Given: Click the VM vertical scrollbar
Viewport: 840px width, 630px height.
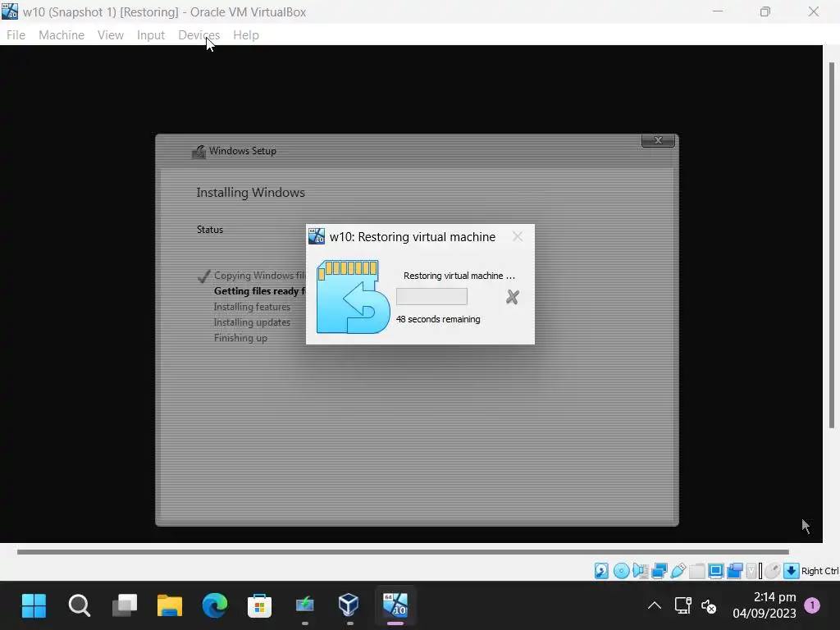Looking at the screenshot, I should [832, 245].
